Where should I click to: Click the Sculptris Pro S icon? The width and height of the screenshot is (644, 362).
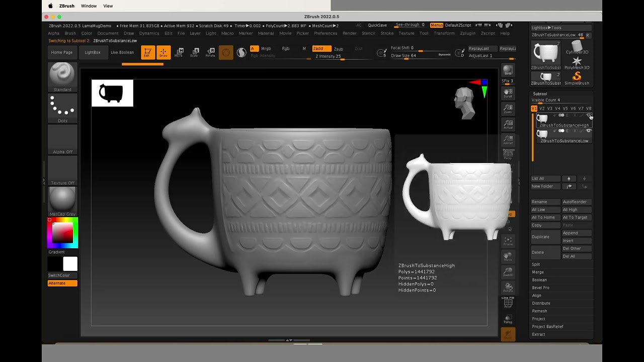tap(242, 52)
